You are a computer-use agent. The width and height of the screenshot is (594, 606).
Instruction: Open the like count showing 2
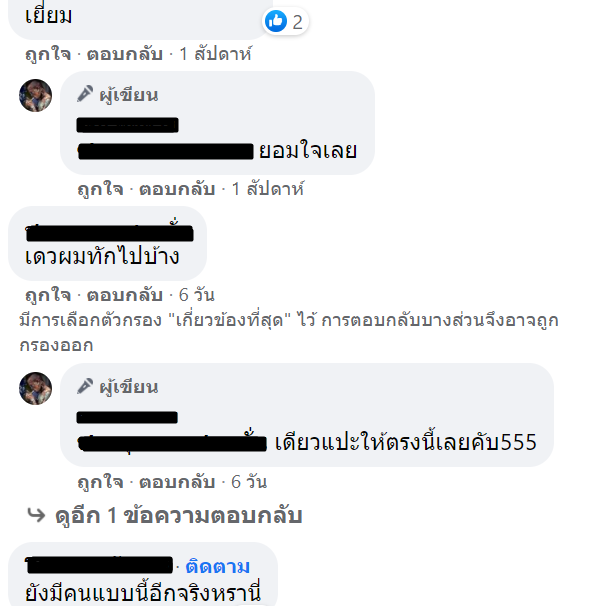tap(297, 22)
